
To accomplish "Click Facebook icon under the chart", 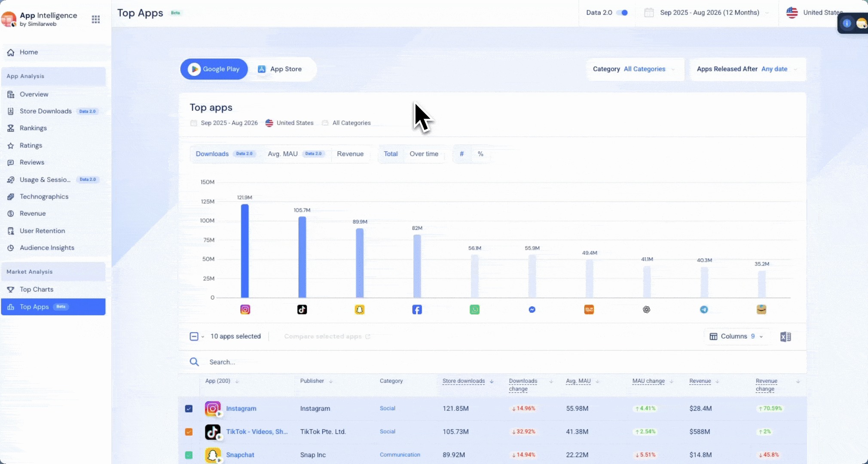I will click(417, 309).
